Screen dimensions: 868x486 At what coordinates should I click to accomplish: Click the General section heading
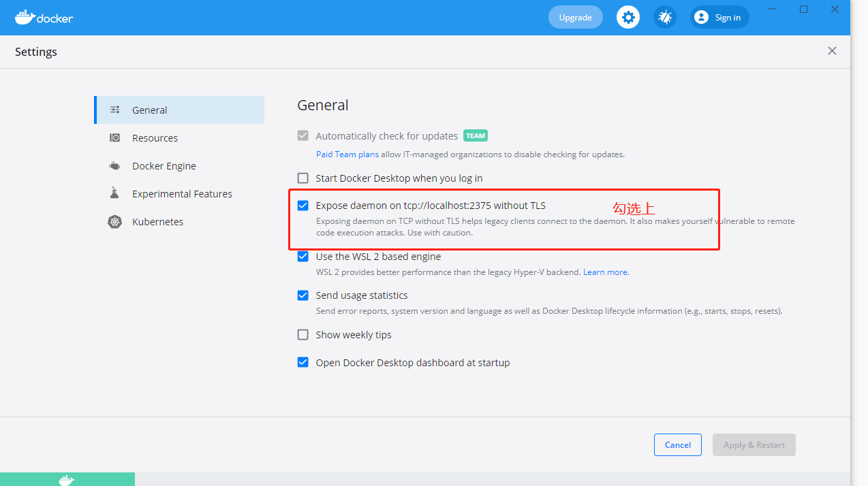pos(323,105)
